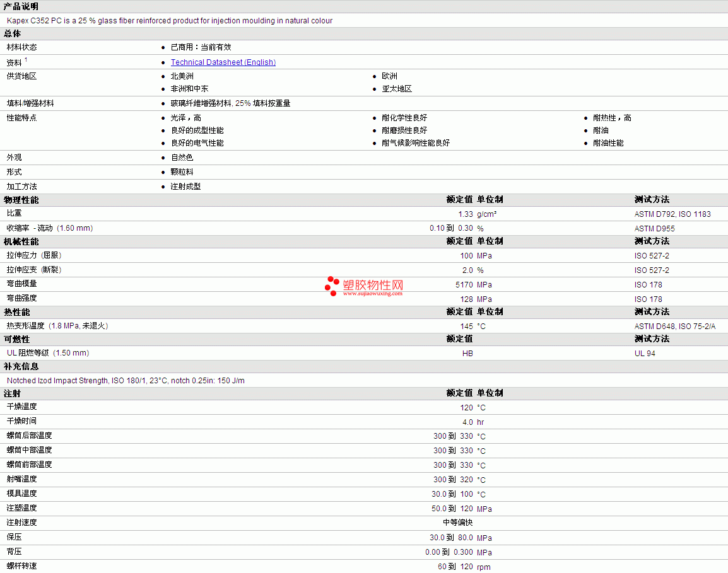Select the 拉伸应变 (断裂) row label
Viewport: 728px width, 573px height.
click(34, 270)
